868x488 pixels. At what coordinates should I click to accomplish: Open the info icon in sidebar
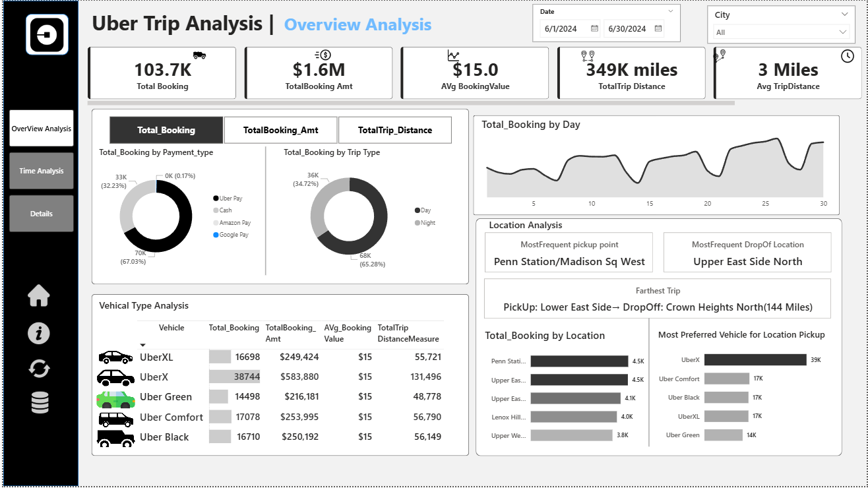39,333
